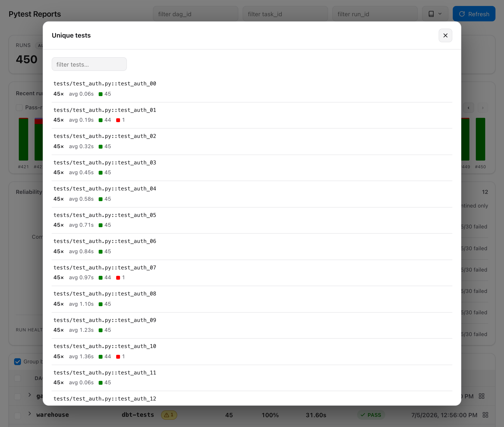This screenshot has width=504, height=427.
Task: Select test_auth_02 test row
Action: point(252,141)
